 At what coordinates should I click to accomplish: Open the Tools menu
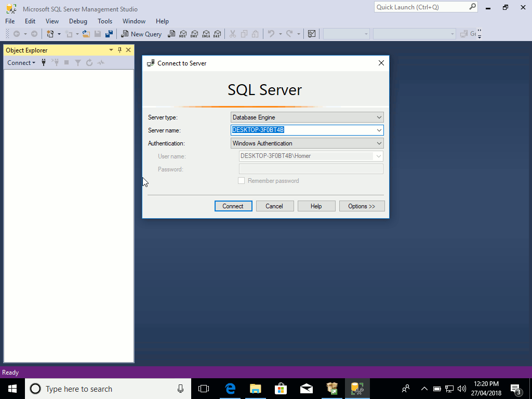click(105, 21)
